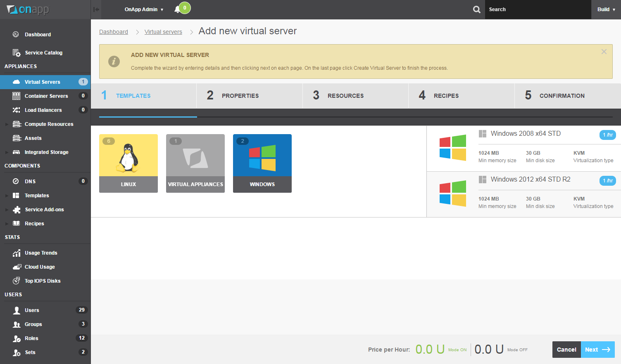Open Container Servers in the sidebar
The width and height of the screenshot is (621, 364).
point(45,96)
